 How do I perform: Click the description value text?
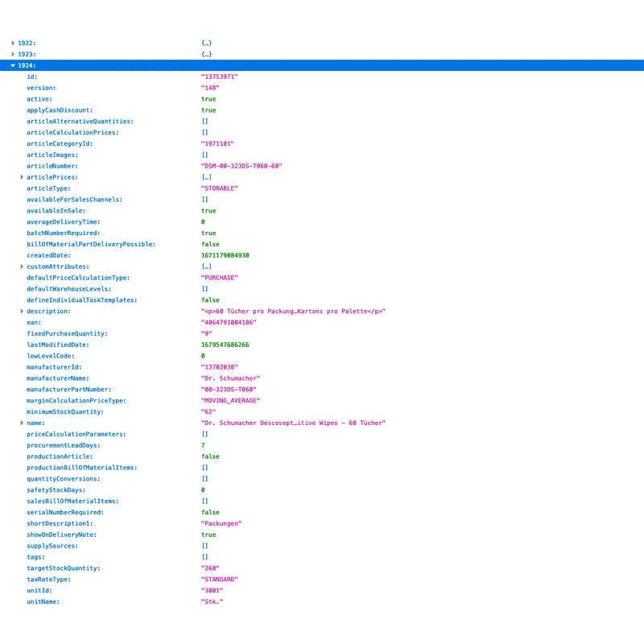(293, 312)
